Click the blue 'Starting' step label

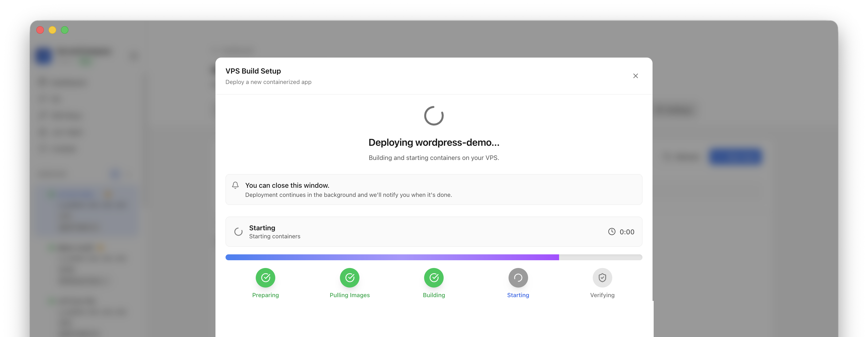tap(518, 295)
